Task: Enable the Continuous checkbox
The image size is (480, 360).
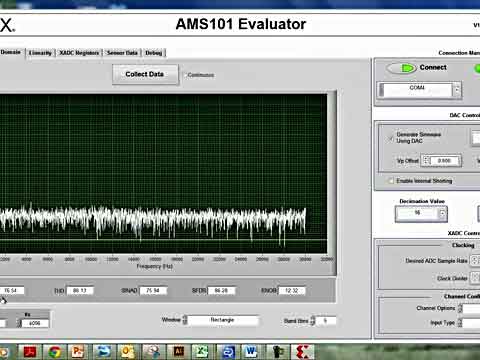Action: click(185, 75)
